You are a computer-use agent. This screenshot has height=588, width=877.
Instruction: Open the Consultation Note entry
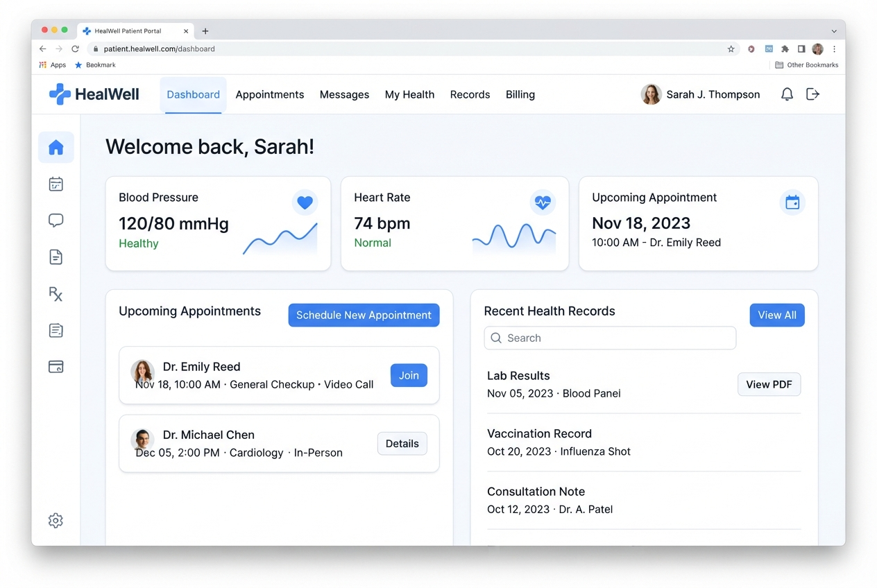click(x=644, y=500)
